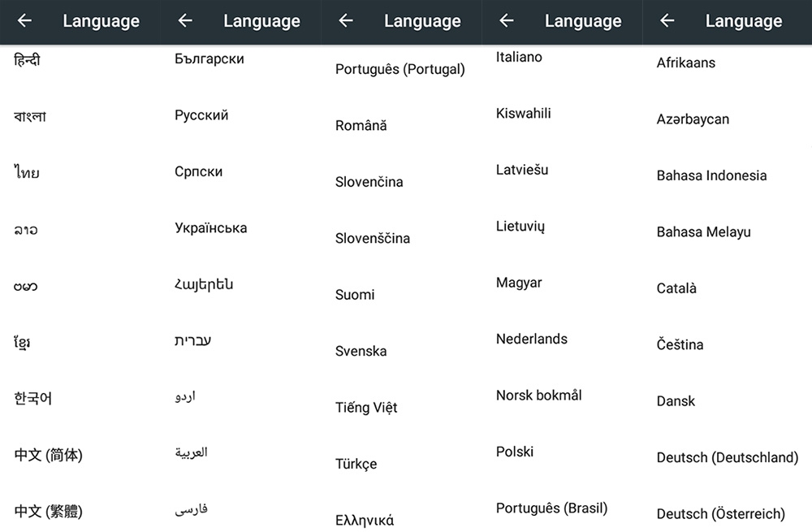Tap back arrow above Português (Portugal) list
Screen dimensions: 812x532
point(345,21)
